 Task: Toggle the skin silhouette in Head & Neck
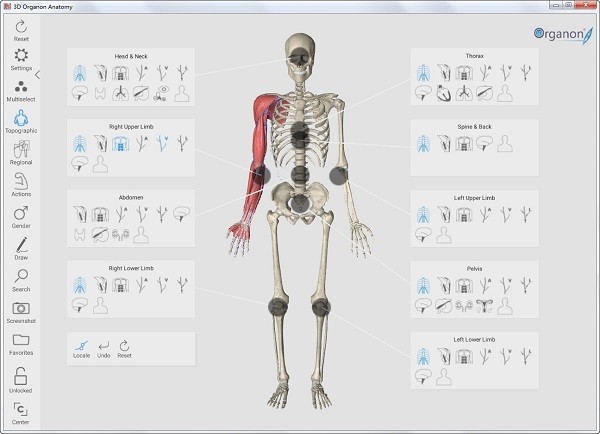click(182, 93)
